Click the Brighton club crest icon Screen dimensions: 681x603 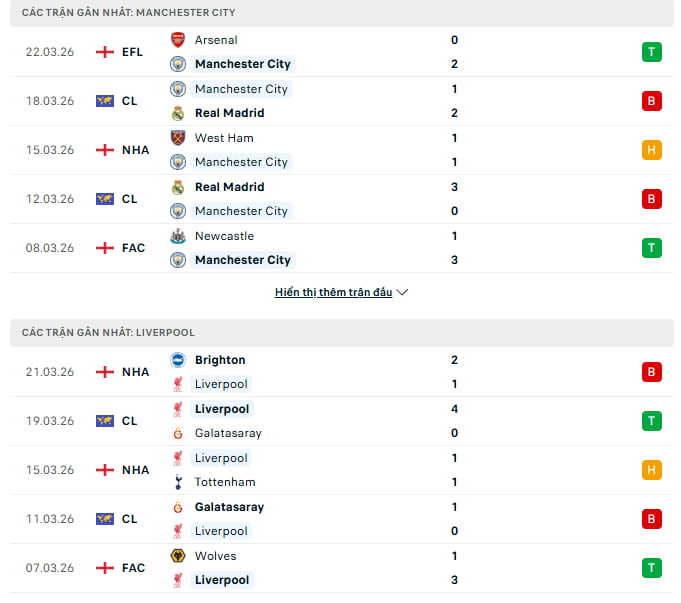click(x=178, y=360)
